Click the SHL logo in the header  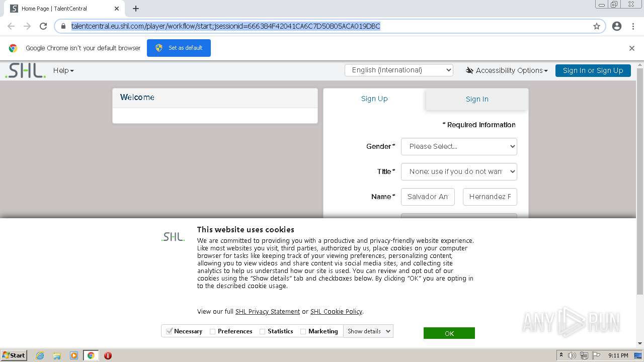point(25,70)
